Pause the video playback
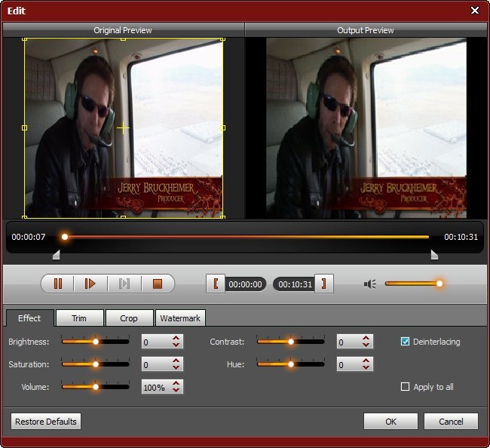This screenshot has width=490, height=448. coord(58,284)
